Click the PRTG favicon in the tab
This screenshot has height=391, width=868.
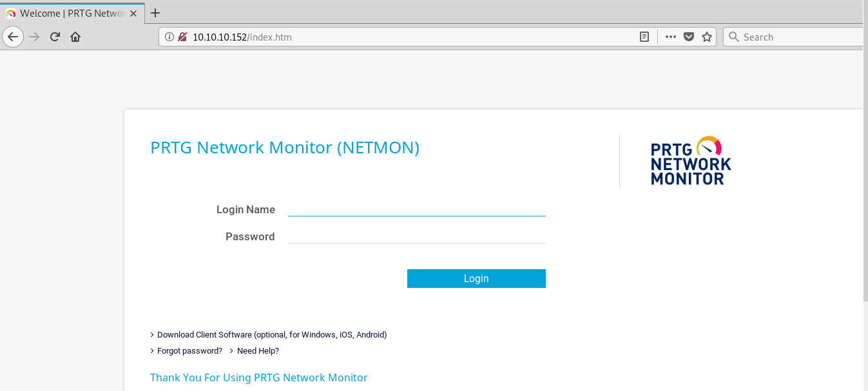11,13
